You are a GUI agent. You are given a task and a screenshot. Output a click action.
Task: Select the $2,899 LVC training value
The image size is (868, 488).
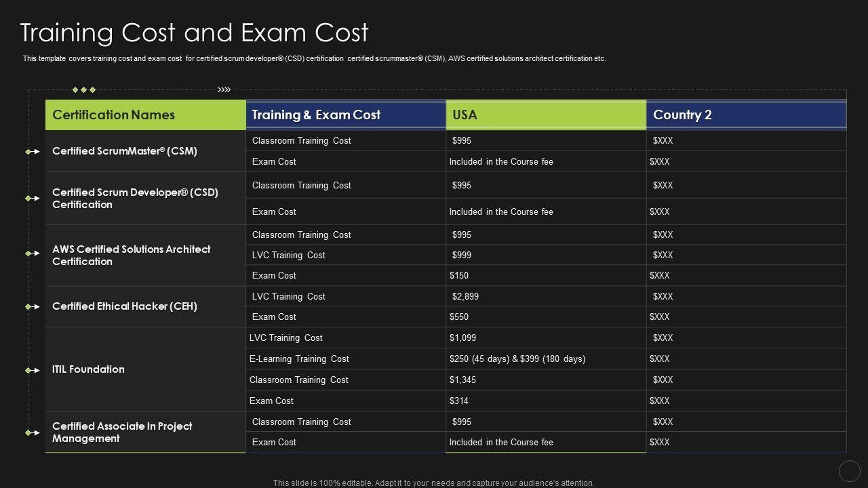465,296
